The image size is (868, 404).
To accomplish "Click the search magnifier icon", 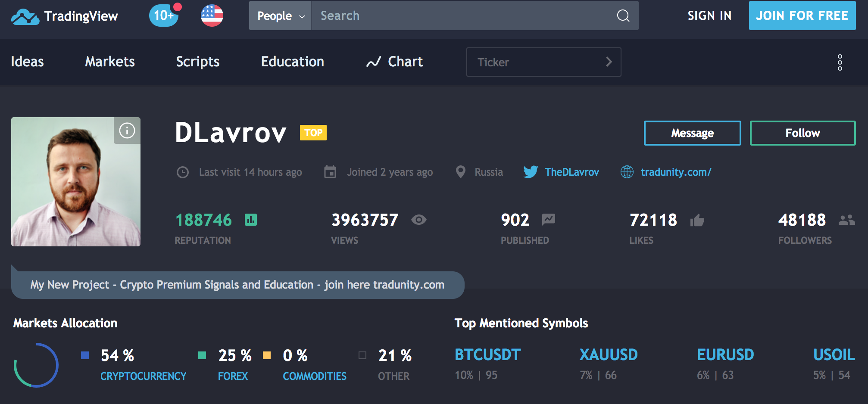I will (x=623, y=16).
